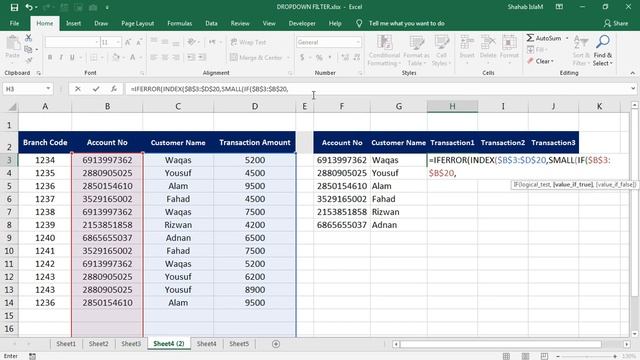
Task: Click the Cut scissors icon
Action: pyautogui.click(x=28, y=38)
